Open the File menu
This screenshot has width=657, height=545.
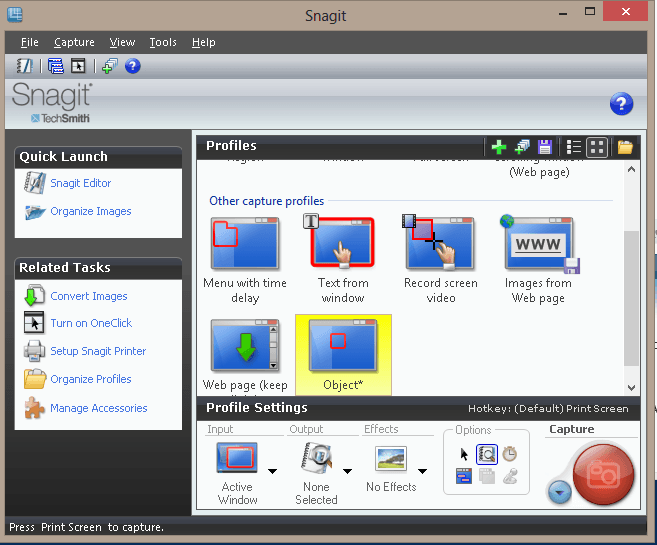[29, 42]
